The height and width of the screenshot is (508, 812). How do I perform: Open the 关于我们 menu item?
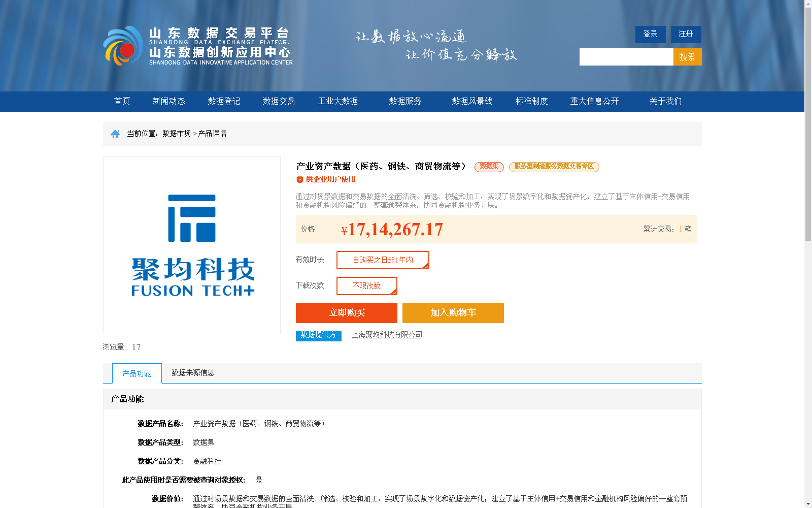665,101
